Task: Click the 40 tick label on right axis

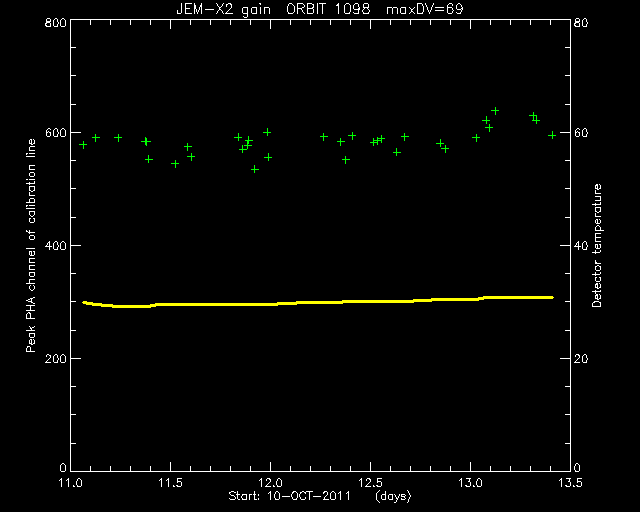Action: pyautogui.click(x=581, y=246)
